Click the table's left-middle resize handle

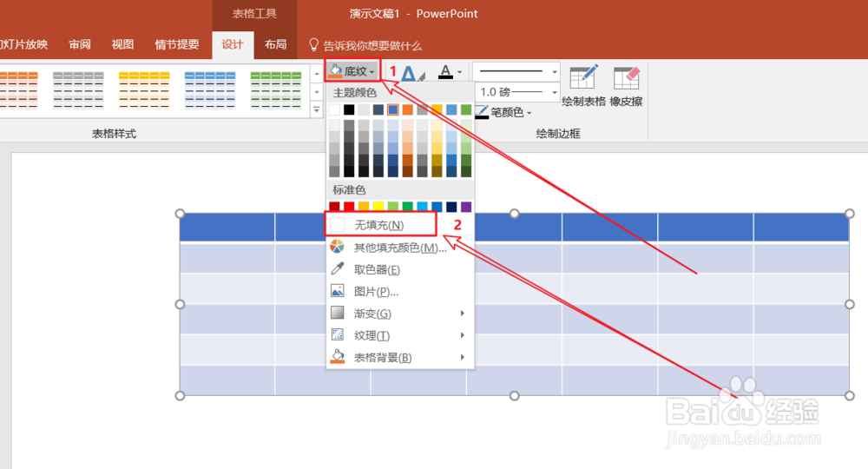[180, 304]
